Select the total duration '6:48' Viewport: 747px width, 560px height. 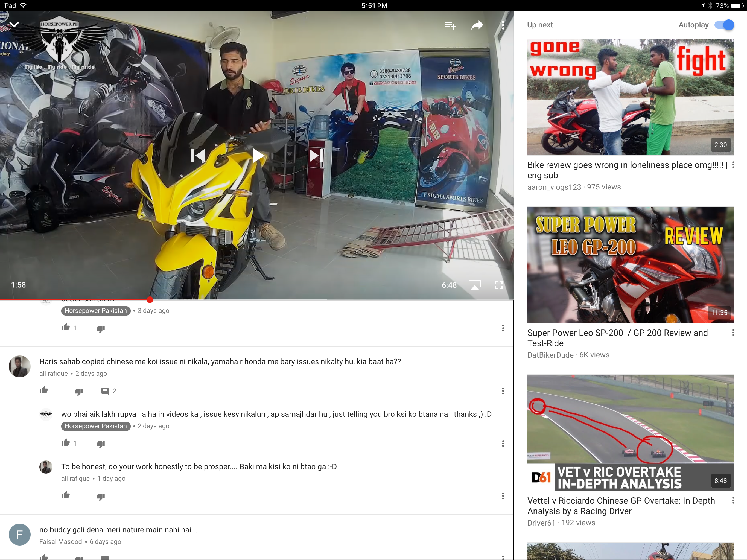click(x=449, y=285)
